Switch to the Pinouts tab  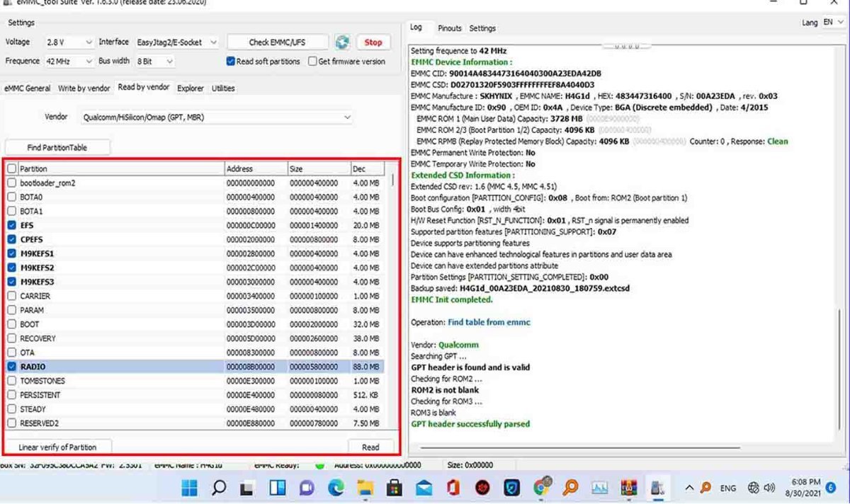[x=450, y=28]
